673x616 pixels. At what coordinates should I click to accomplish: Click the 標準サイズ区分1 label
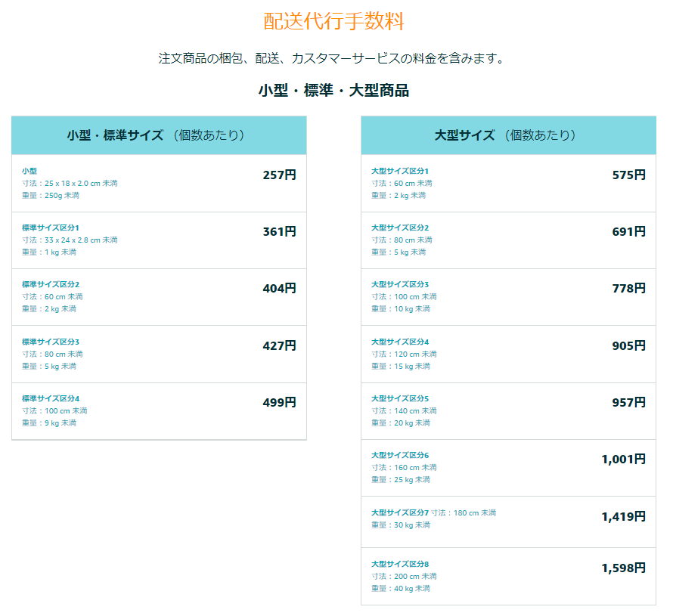pos(51,228)
